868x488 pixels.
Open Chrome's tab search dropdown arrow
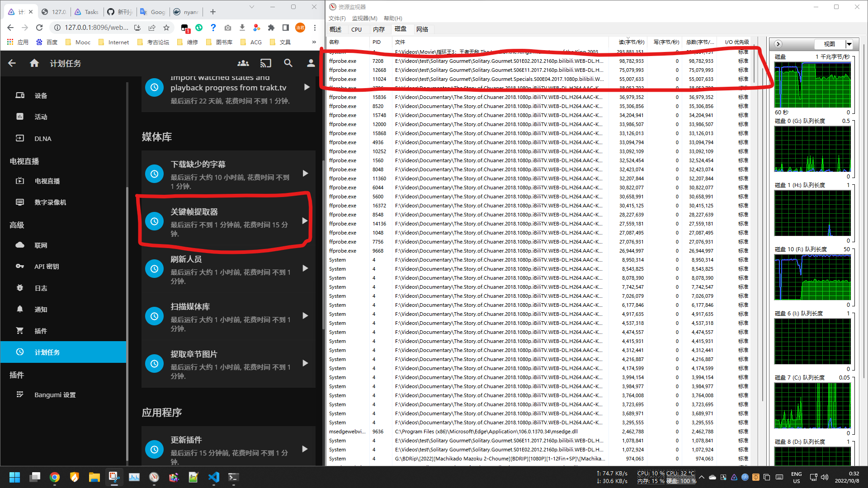pos(252,7)
